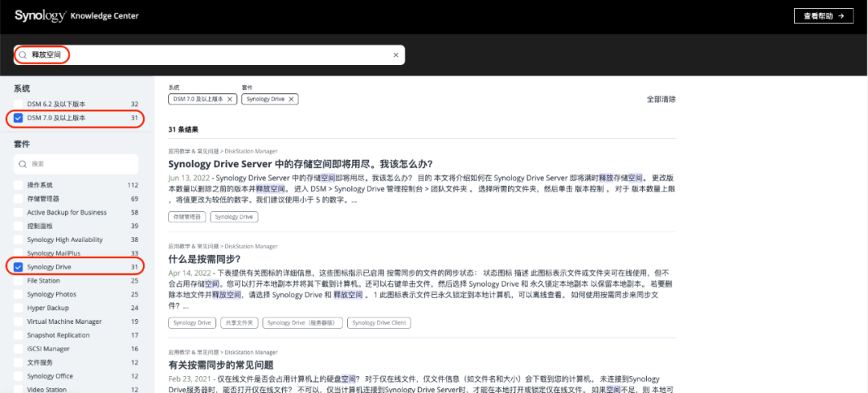
Task: Click the package search magnifier icon
Action: 23,165
